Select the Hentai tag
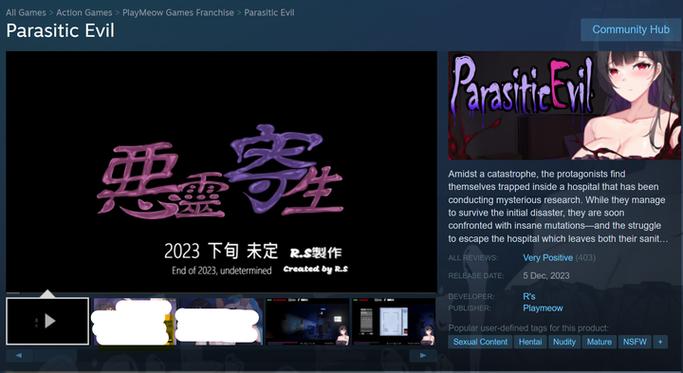The height and width of the screenshot is (373, 683). 530,342
